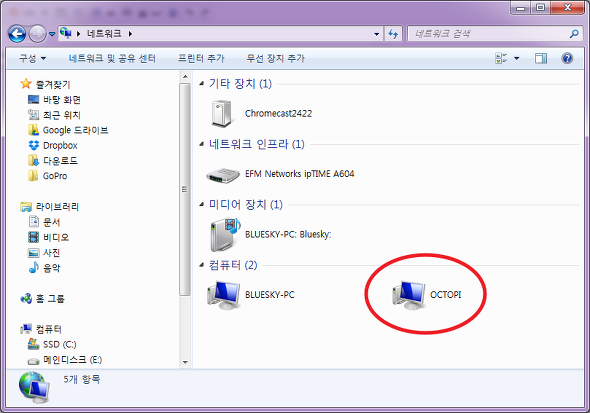Open GoPro folder in the sidebar

coord(55,176)
